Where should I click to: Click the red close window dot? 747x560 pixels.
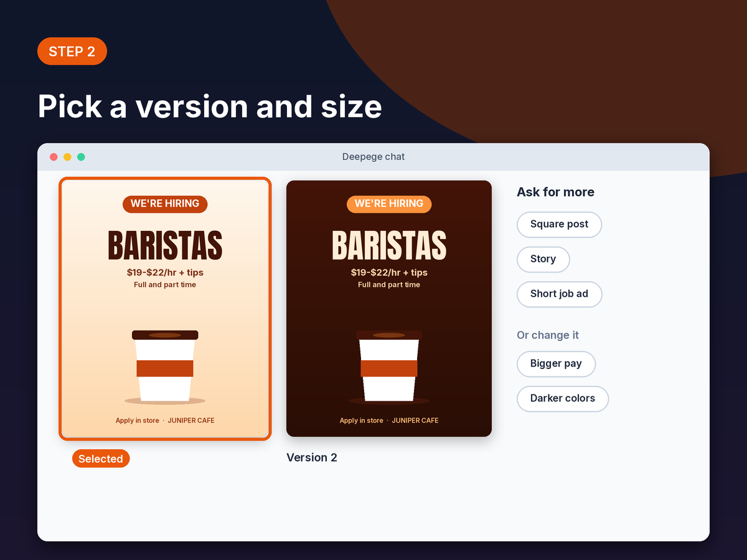54,157
